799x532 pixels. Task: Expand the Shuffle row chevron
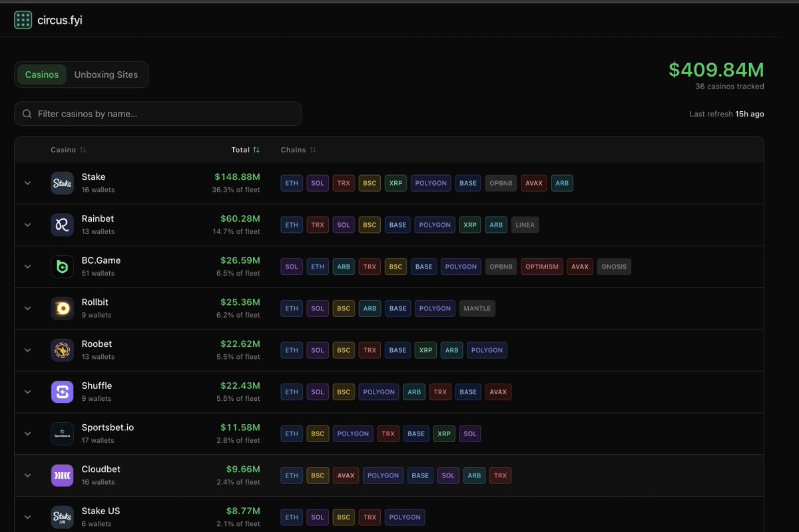tap(27, 392)
